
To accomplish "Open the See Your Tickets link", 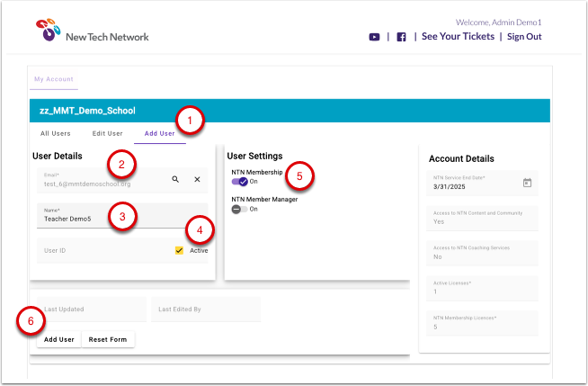I will coord(457,37).
